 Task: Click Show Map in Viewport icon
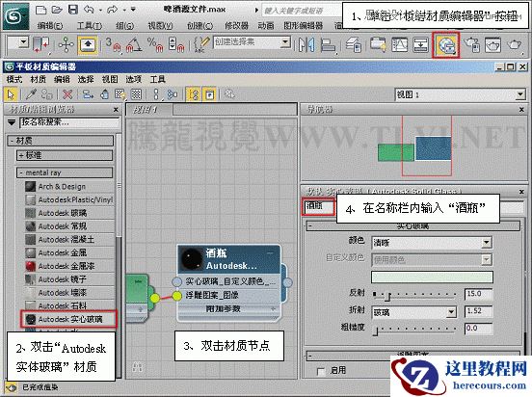pos(120,94)
